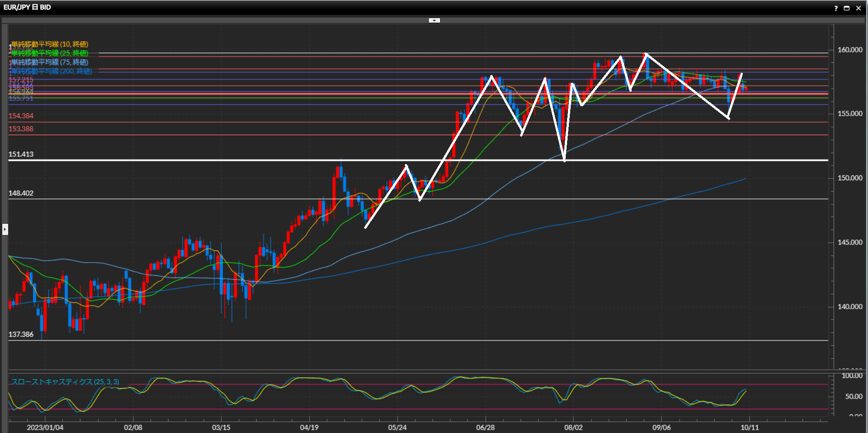Click the EUR/JPY BID chart title
The image size is (868, 433).
click(27, 7)
